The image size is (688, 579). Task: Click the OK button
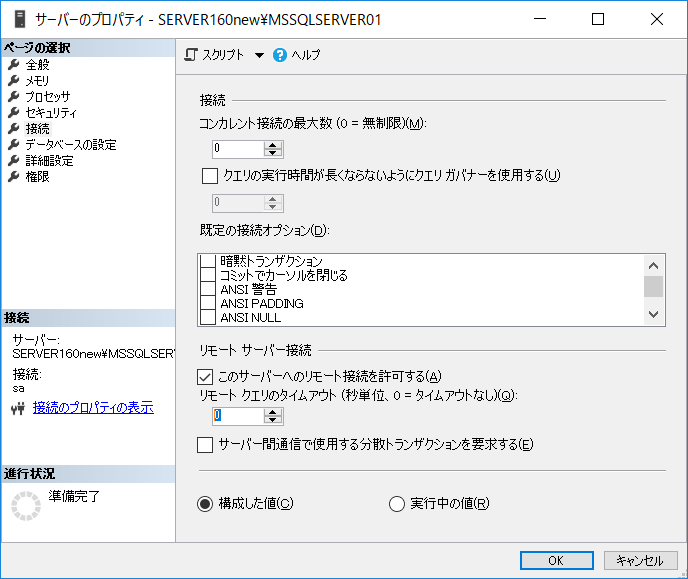556,561
